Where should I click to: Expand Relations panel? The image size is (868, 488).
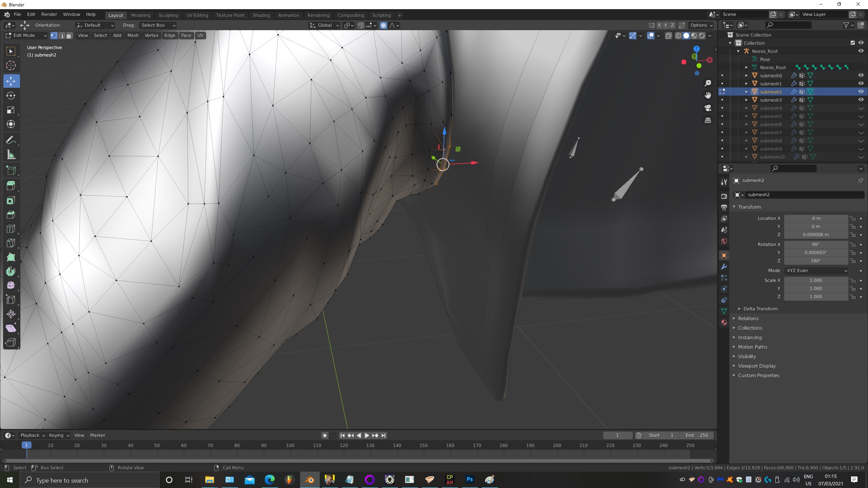(x=748, y=318)
